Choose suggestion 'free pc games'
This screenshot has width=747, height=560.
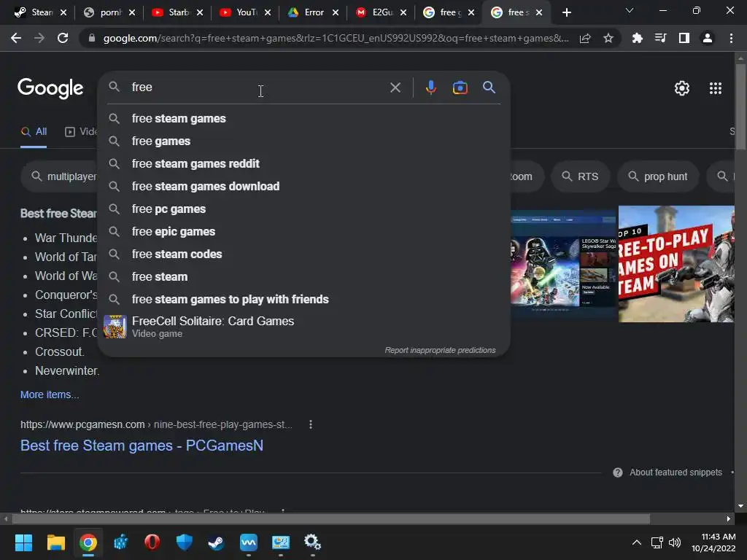(x=304, y=209)
